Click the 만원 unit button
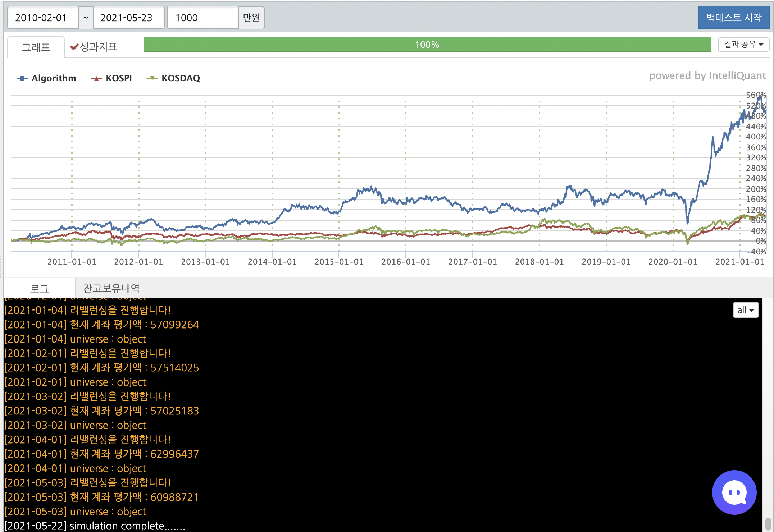The height and width of the screenshot is (532, 774). [x=251, y=18]
